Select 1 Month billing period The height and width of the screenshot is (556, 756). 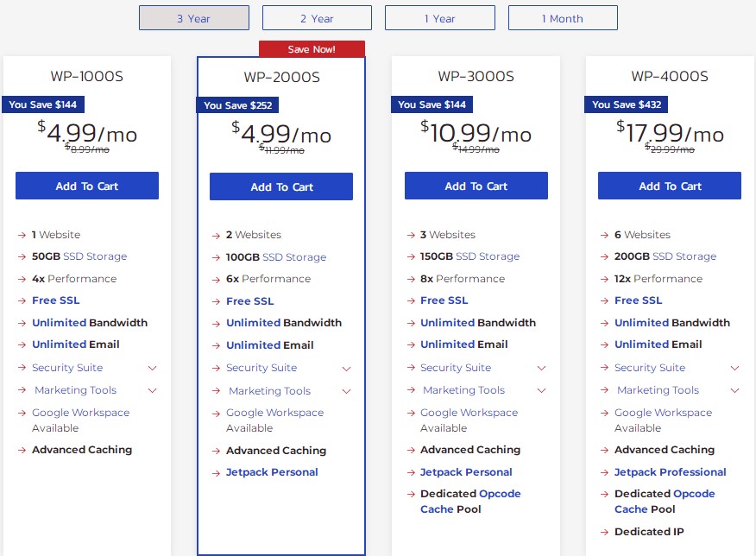click(563, 18)
